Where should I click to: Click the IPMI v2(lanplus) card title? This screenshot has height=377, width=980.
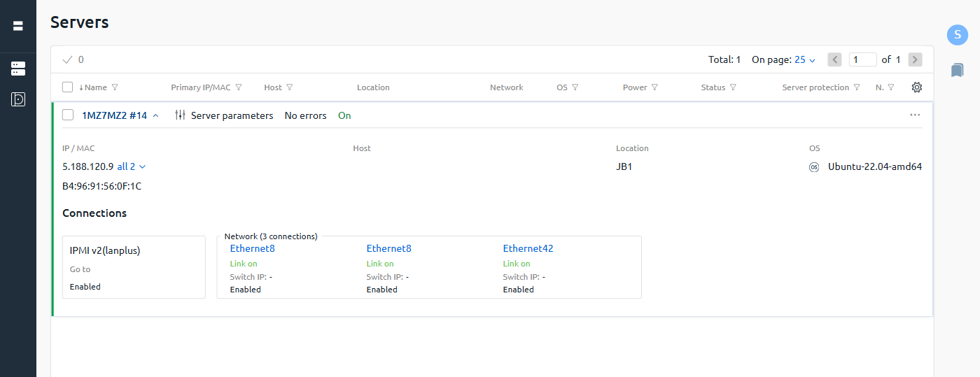coord(105,250)
